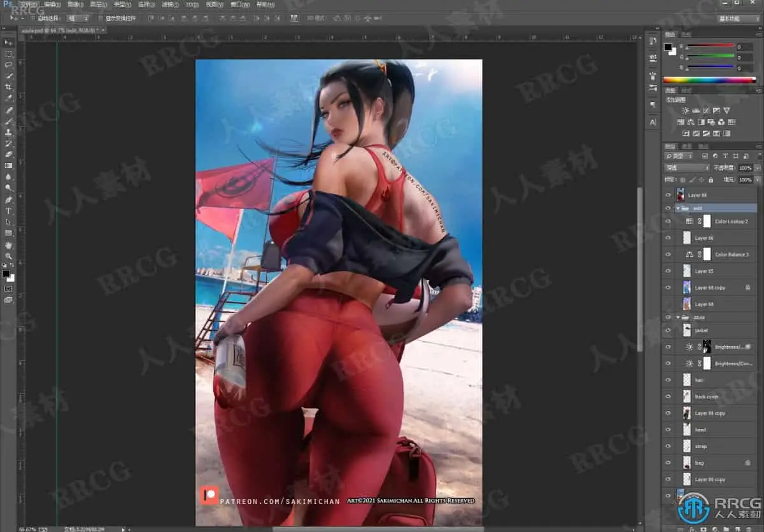The height and width of the screenshot is (532, 764).
Task: Open the layer opacity slider arrow
Action: point(757,168)
